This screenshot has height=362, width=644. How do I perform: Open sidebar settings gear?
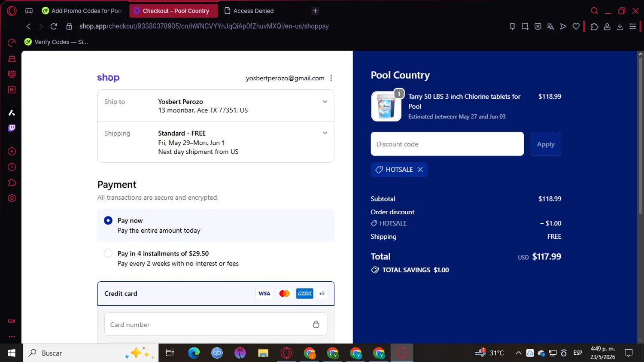12,198
